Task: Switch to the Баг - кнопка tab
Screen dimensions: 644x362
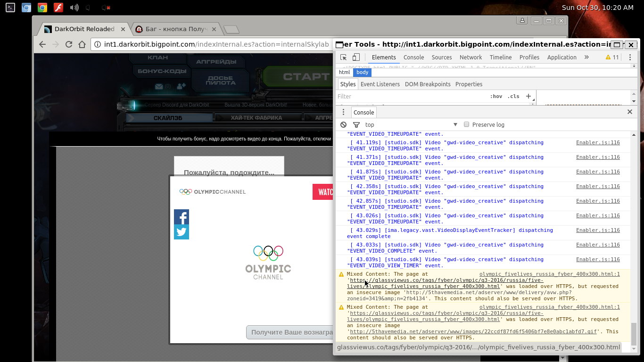Action: [176, 29]
